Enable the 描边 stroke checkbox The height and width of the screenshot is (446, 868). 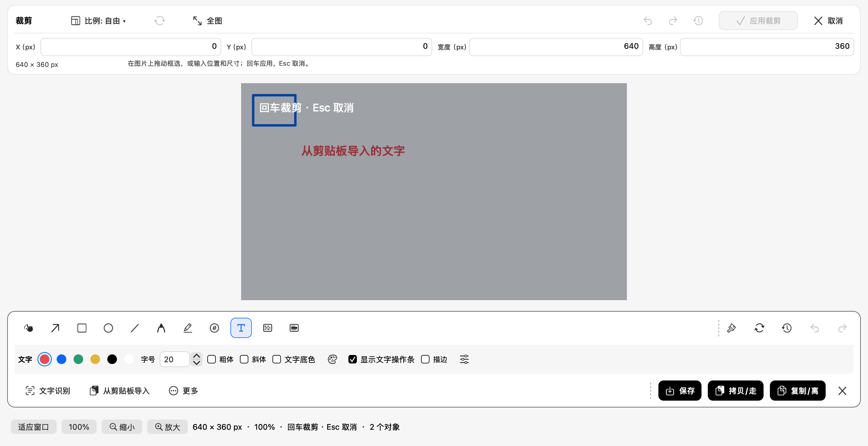pos(425,360)
